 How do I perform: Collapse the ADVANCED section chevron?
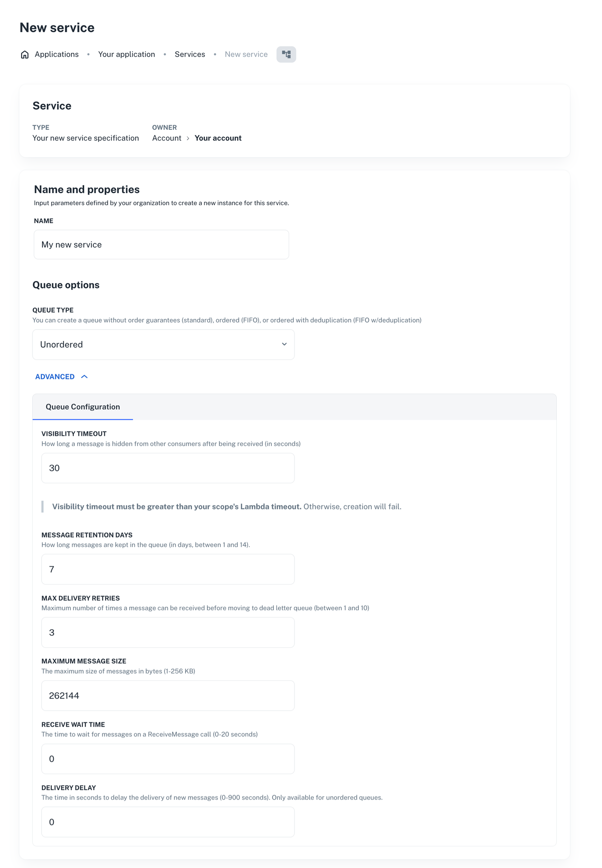(x=85, y=377)
